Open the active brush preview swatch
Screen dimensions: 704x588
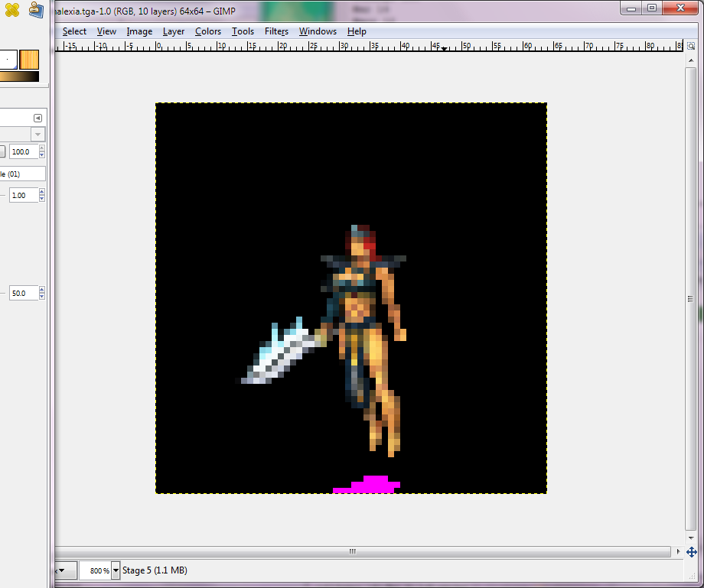click(8, 60)
